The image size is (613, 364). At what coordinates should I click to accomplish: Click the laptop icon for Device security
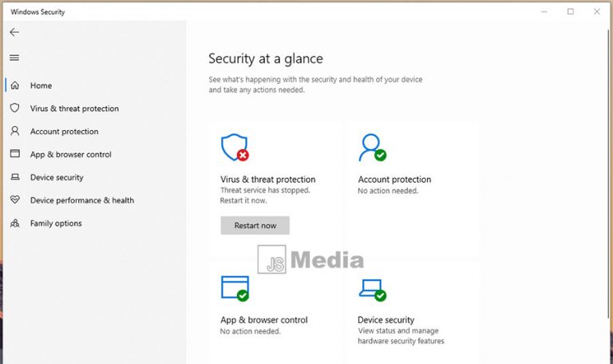pyautogui.click(x=15, y=177)
